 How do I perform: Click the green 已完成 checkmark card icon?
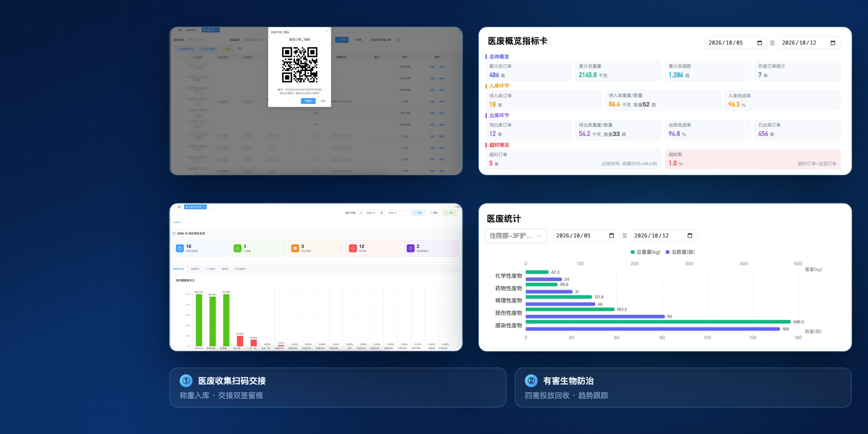(237, 248)
